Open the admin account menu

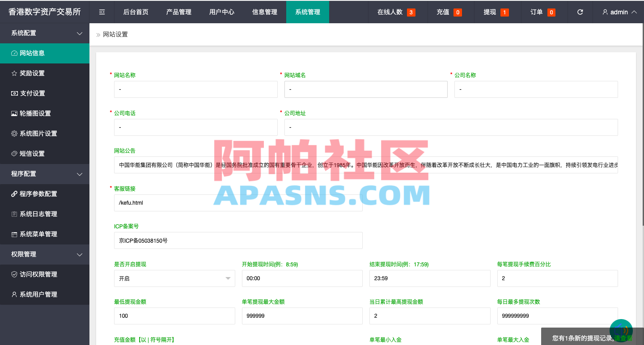619,12
